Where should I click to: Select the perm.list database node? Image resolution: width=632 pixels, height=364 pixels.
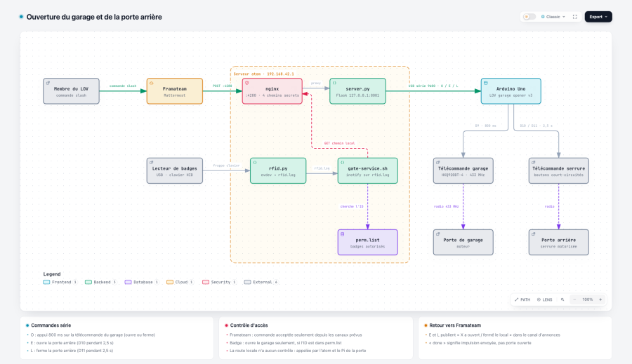tap(367, 243)
